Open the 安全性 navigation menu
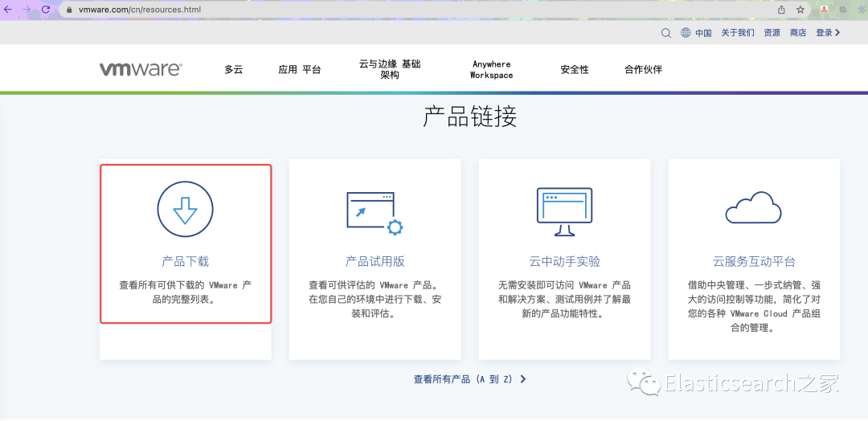868x421 pixels. tap(575, 70)
